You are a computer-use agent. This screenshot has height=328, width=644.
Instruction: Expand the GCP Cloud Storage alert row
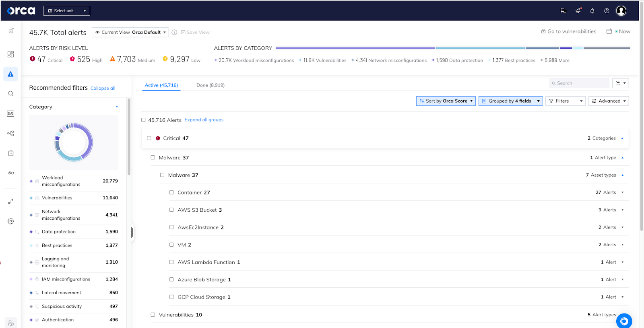tap(622, 297)
